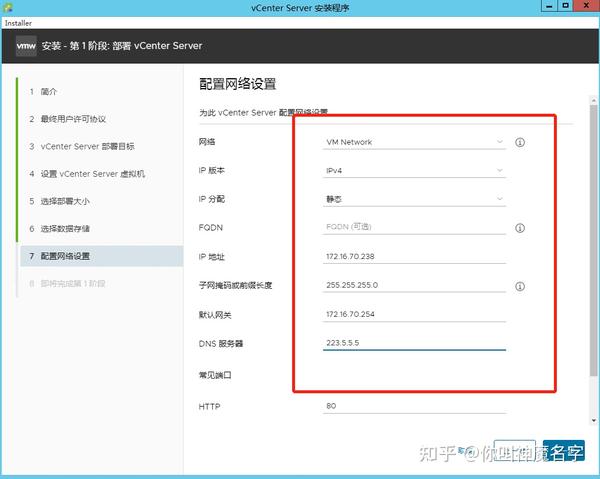This screenshot has height=479, width=600.
Task: Click the vertical scrollbar of the settings pane
Action: click(x=594, y=239)
